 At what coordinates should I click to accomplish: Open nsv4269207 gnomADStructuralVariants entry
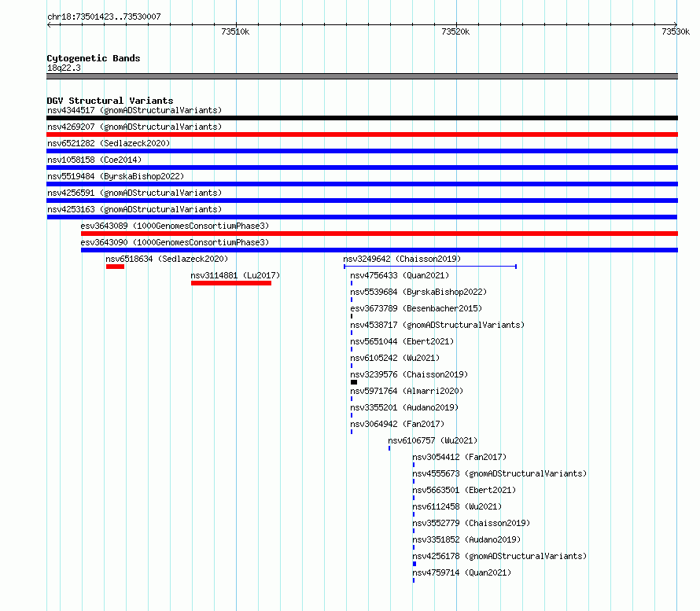pyautogui.click(x=134, y=127)
